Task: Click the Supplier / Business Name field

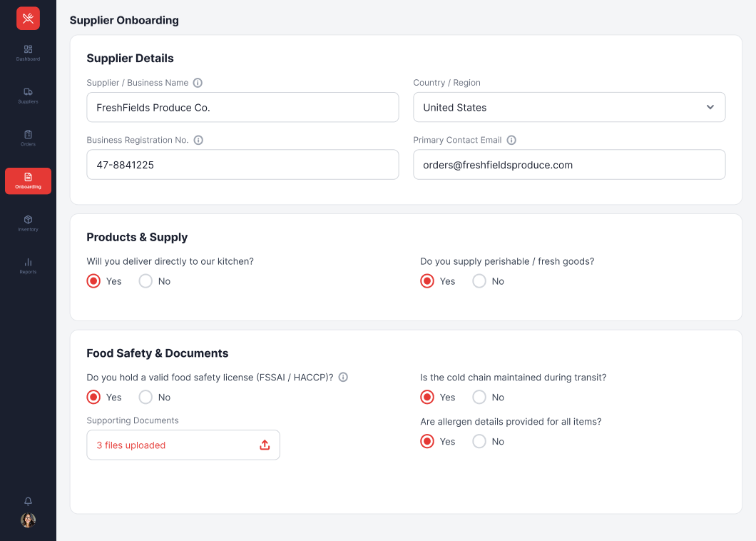Action: (242, 107)
